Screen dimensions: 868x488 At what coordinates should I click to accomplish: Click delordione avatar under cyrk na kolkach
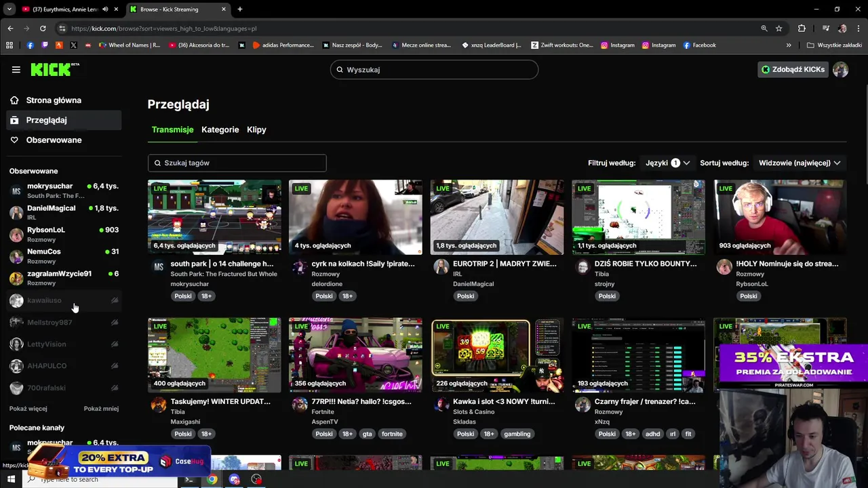pyautogui.click(x=300, y=266)
